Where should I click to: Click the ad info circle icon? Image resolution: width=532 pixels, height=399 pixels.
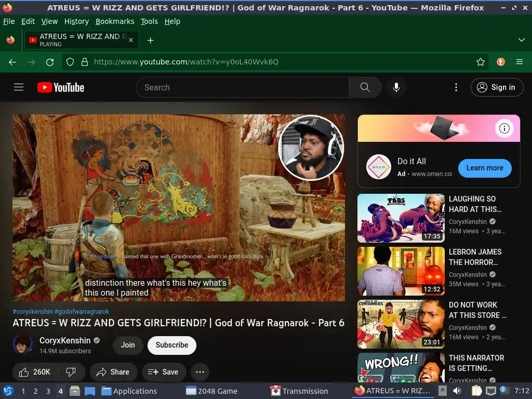point(504,128)
